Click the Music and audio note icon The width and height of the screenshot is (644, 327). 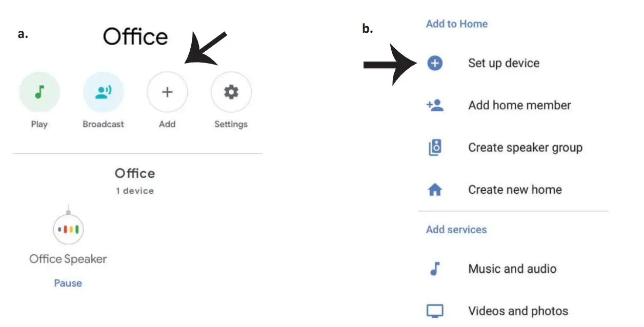click(434, 269)
